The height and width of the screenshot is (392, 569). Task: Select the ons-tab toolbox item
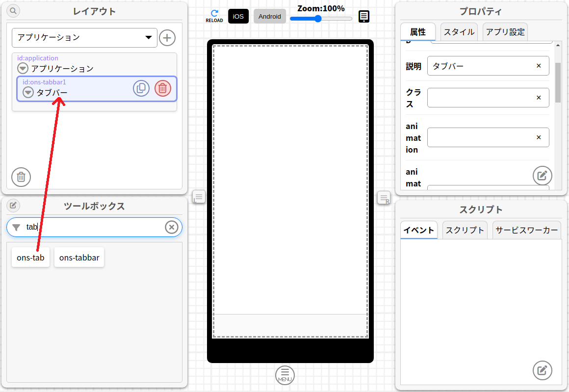coord(30,258)
